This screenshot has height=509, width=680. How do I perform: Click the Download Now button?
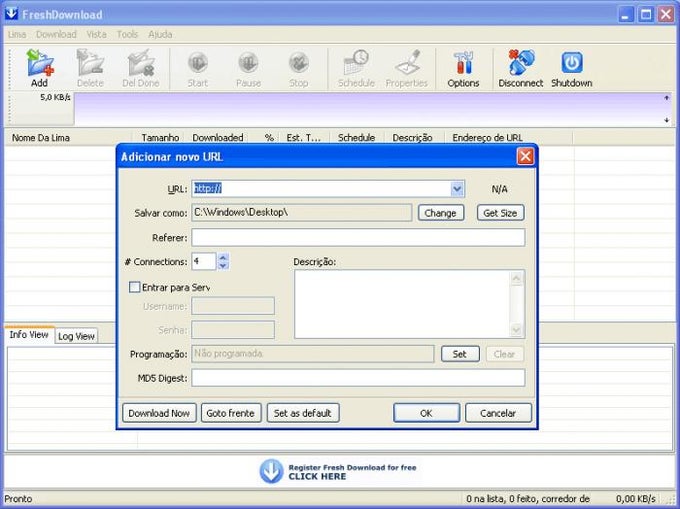pyautogui.click(x=159, y=413)
